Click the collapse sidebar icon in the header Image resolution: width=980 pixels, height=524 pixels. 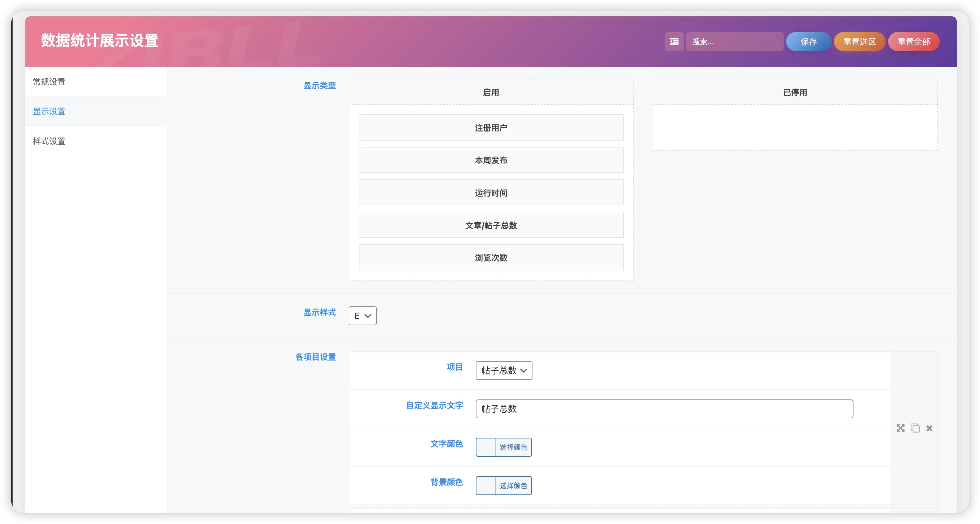[x=674, y=42]
